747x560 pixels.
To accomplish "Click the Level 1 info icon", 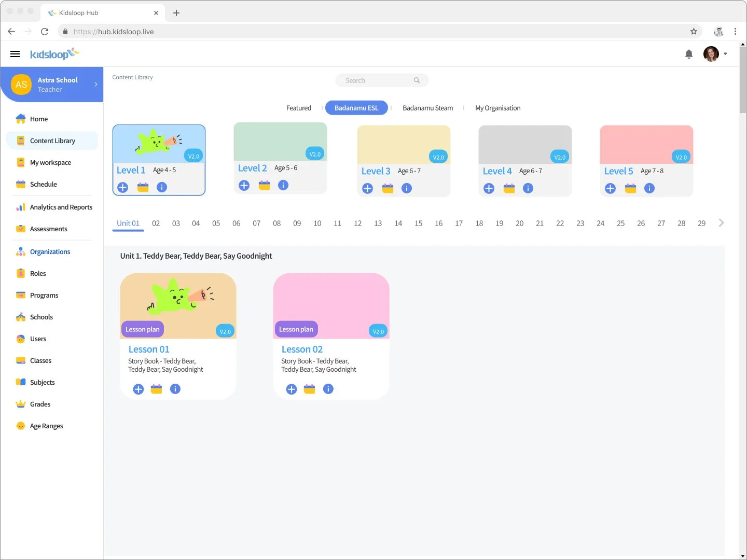I will (162, 187).
